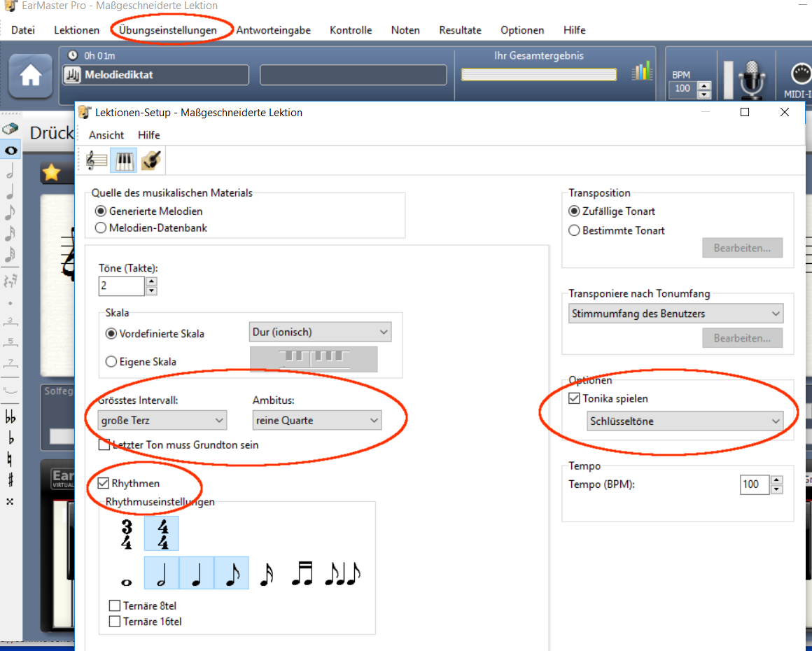812x651 pixels.
Task: Open the Lektionen menu
Action: pos(76,30)
